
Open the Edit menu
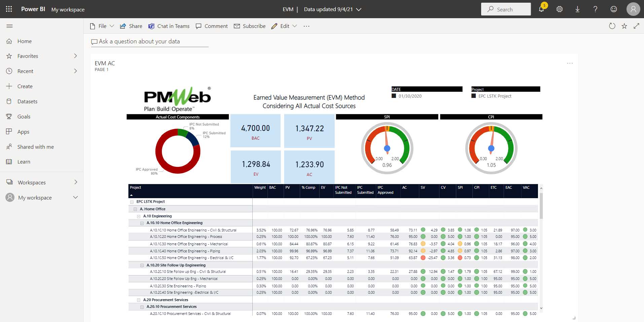(x=284, y=26)
